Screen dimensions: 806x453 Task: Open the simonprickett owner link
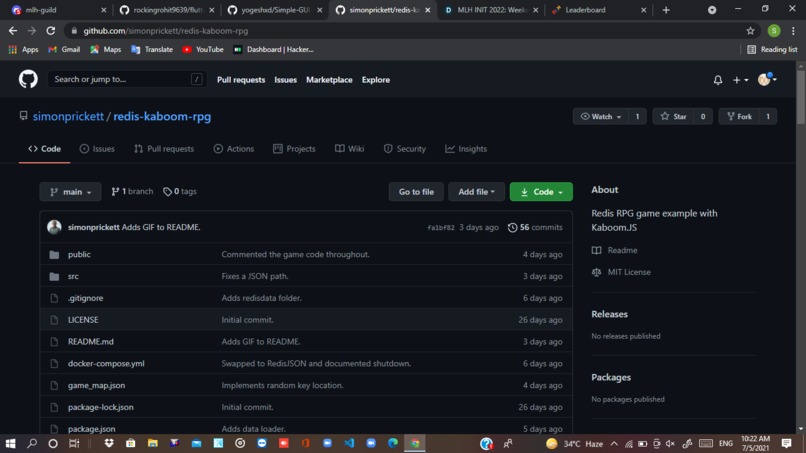(68, 116)
